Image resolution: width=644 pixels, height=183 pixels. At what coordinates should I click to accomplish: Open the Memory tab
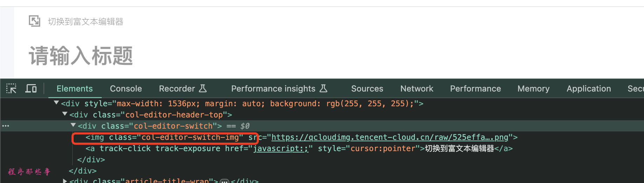pyautogui.click(x=533, y=89)
